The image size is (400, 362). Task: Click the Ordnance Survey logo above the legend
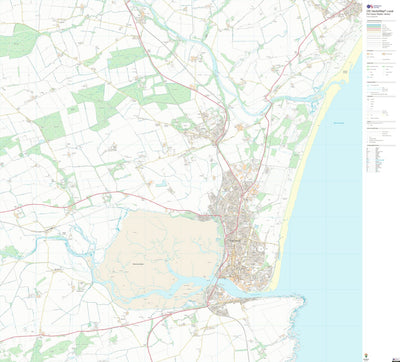pyautogui.click(x=374, y=6)
